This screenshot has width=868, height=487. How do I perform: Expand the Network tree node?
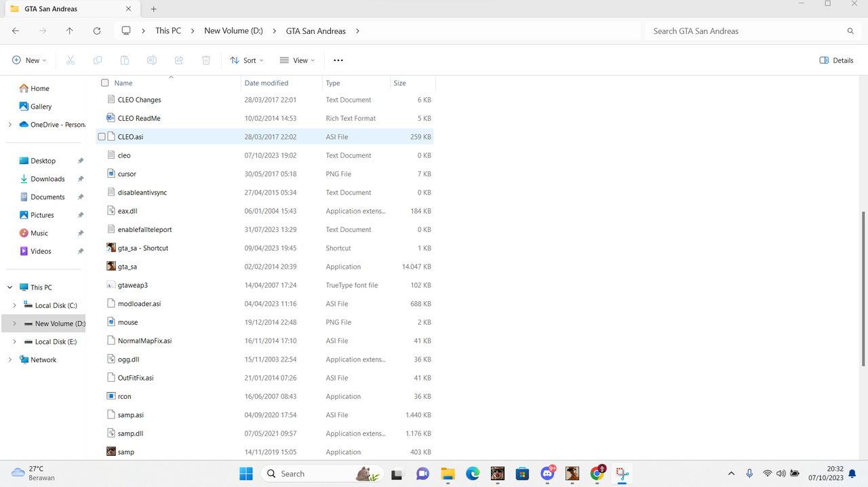pyautogui.click(x=9, y=360)
